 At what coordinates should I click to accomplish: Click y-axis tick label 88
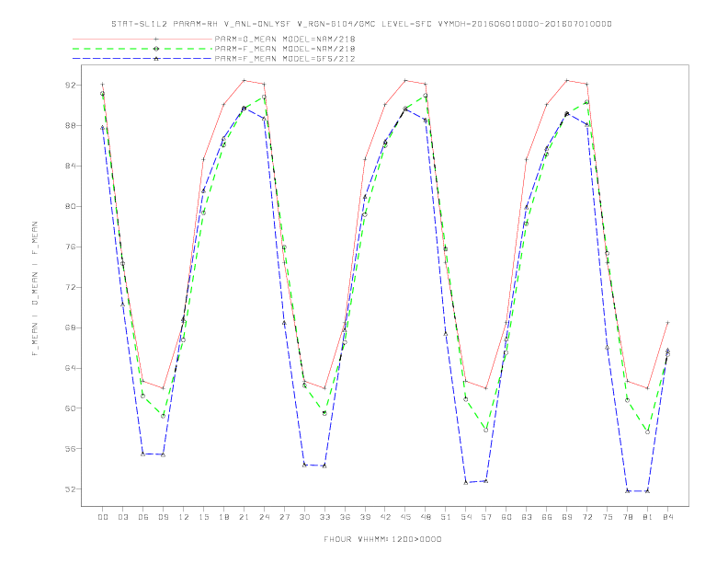(71, 125)
